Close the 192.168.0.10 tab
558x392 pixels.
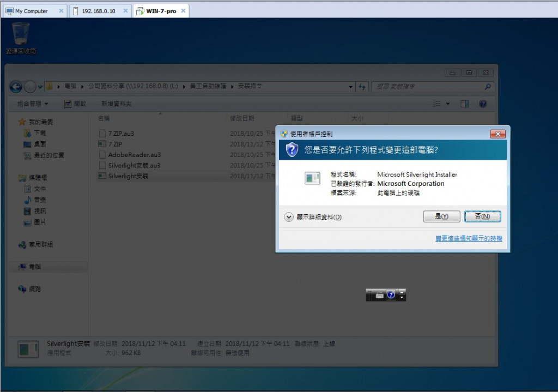tap(125, 11)
